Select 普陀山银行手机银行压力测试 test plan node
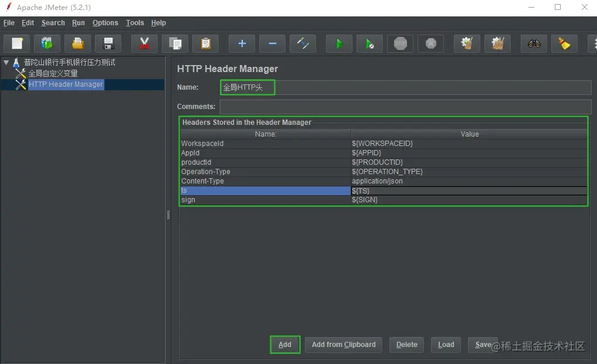Viewport: 597px width, 364px height. coord(69,62)
